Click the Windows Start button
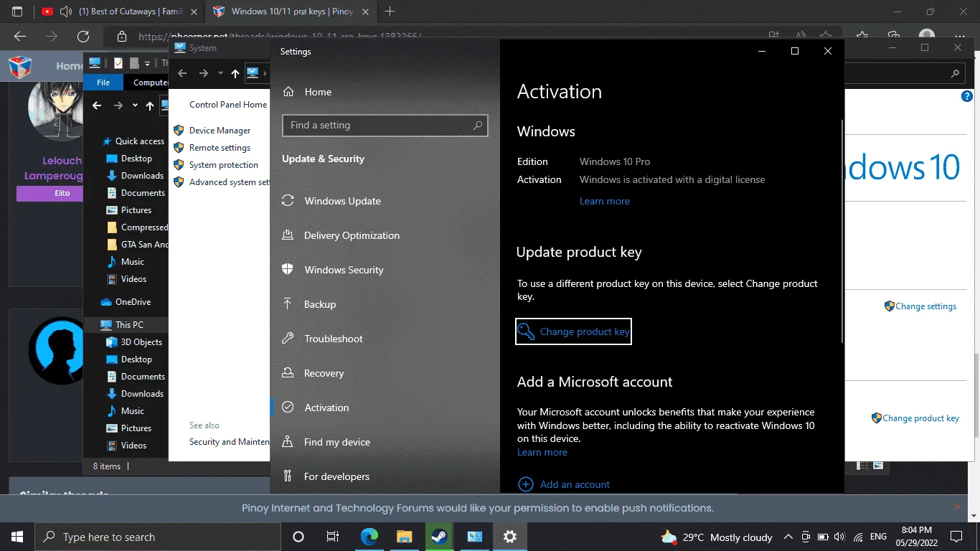The height and width of the screenshot is (551, 980). 17,537
